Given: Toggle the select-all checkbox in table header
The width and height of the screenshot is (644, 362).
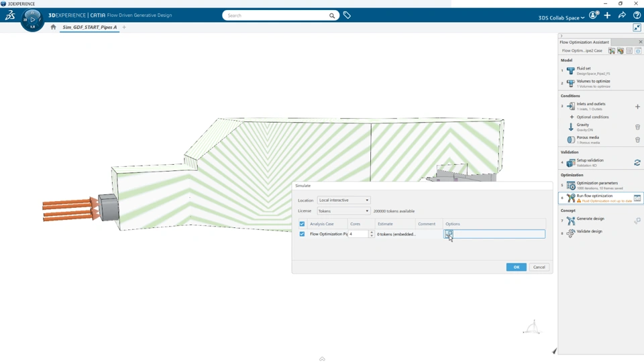Looking at the screenshot, I should 302,224.
